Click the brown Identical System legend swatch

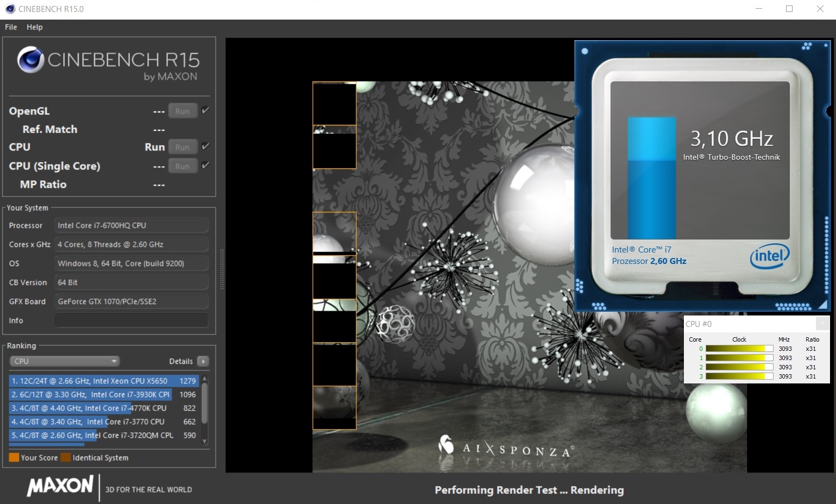[66, 457]
